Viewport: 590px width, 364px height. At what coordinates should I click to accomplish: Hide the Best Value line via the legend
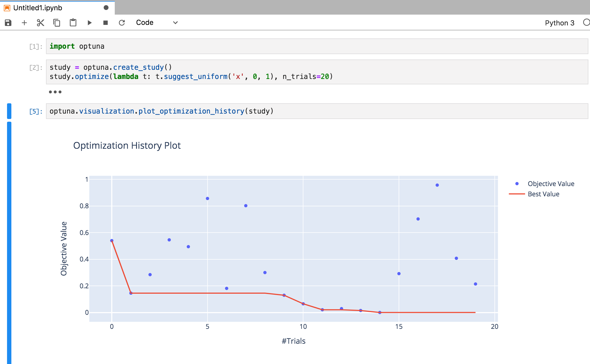[544, 194]
